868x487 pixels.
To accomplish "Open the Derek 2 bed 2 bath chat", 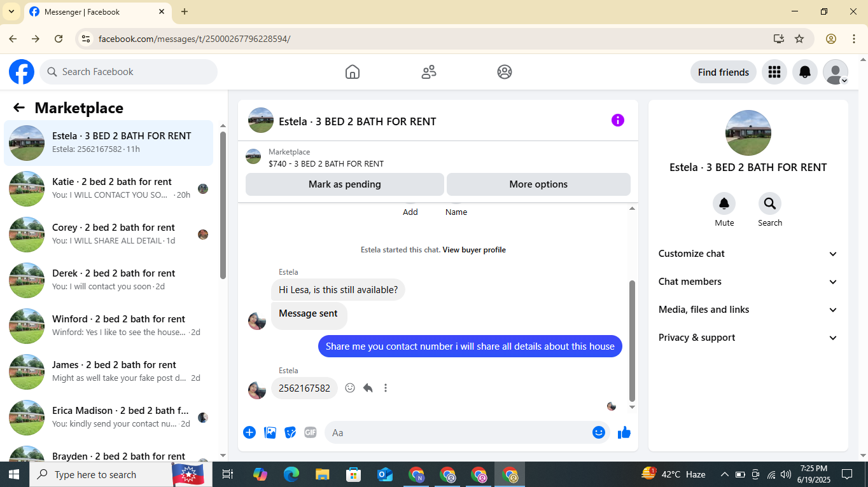I will (108, 280).
